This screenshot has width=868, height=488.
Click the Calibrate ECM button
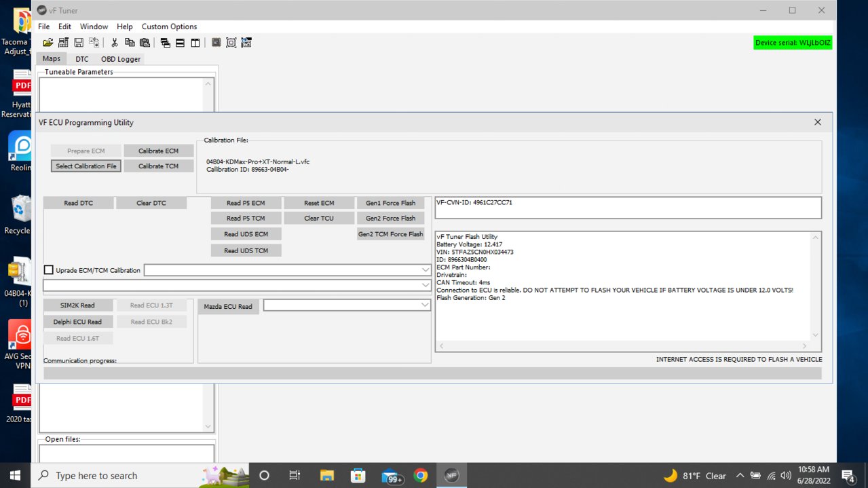pyautogui.click(x=159, y=151)
